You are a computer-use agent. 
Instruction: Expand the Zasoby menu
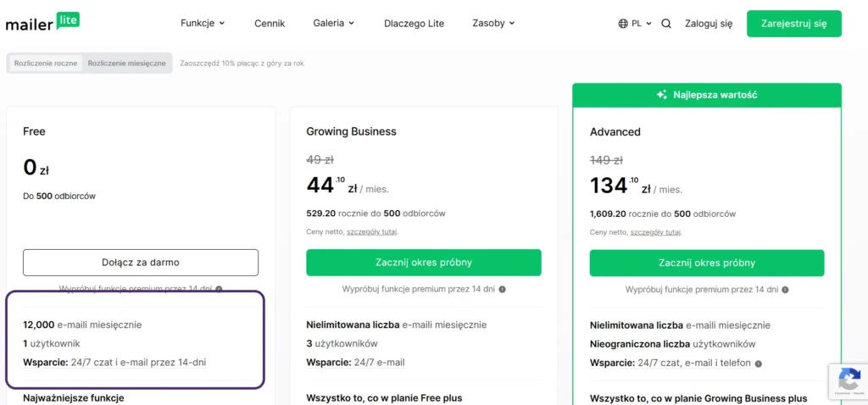pyautogui.click(x=493, y=23)
